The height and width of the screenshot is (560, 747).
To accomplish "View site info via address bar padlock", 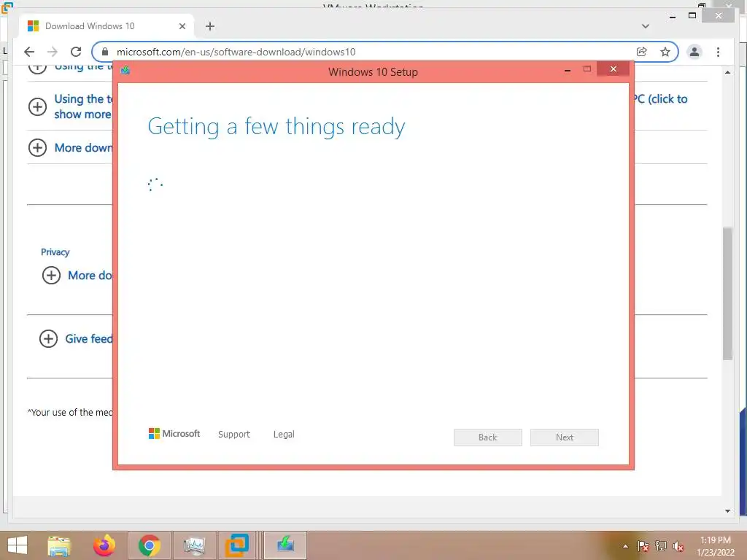I will [105, 52].
